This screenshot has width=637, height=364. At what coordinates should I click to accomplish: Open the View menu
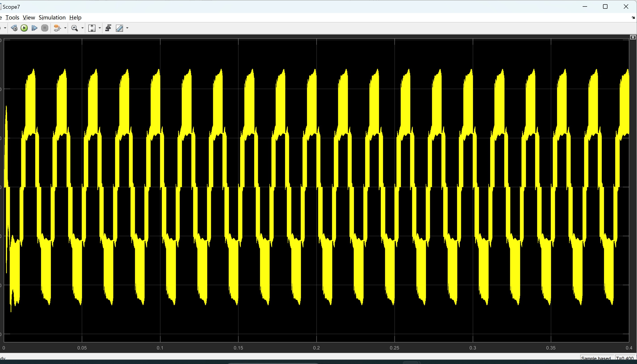pyautogui.click(x=29, y=17)
